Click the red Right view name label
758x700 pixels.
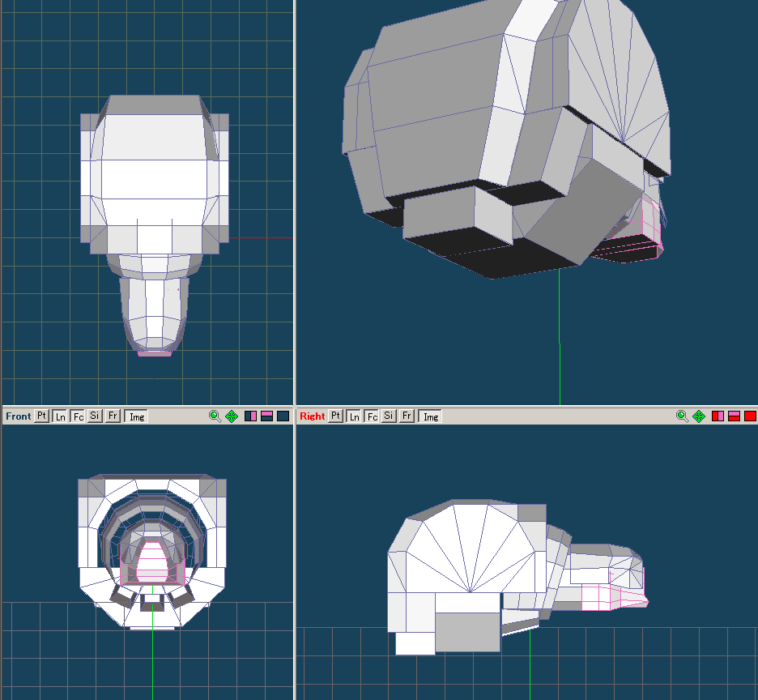[x=312, y=416]
